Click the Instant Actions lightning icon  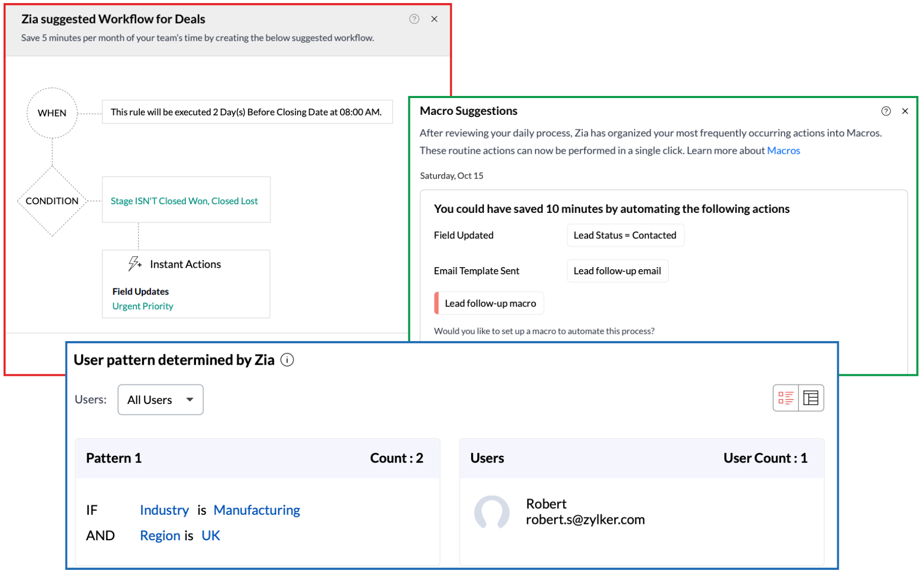(x=134, y=264)
